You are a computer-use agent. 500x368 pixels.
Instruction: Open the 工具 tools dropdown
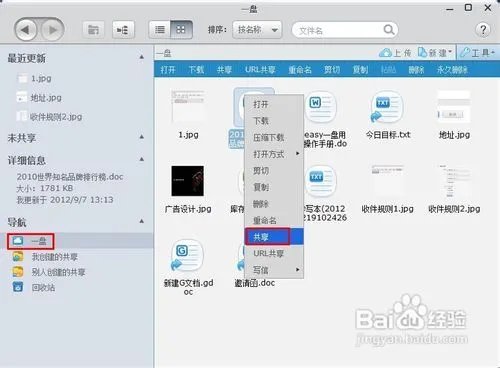click(477, 52)
